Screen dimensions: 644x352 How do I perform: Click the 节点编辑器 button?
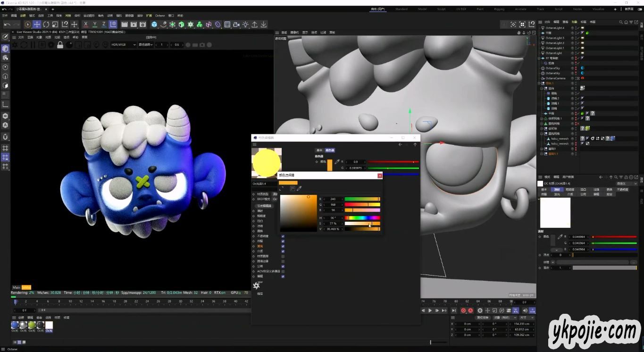[x=264, y=206]
